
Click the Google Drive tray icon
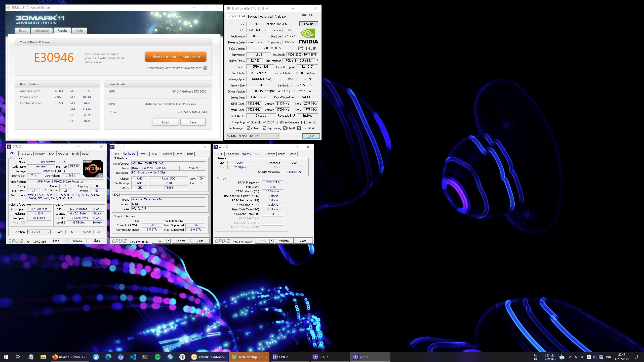pyautogui.click(x=589, y=357)
